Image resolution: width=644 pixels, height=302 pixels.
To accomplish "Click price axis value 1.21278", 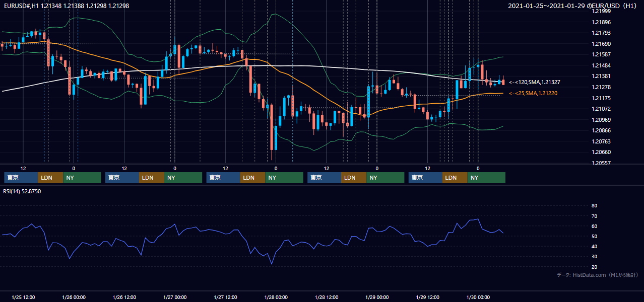I will point(602,87).
